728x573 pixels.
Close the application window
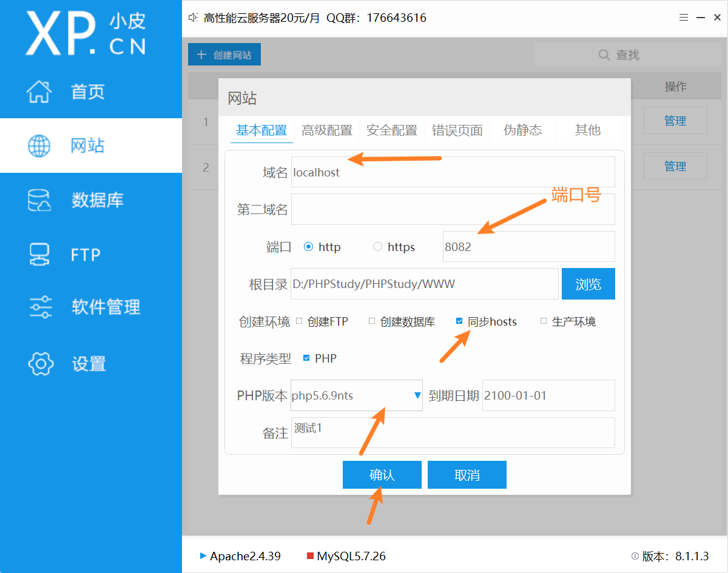click(716, 18)
